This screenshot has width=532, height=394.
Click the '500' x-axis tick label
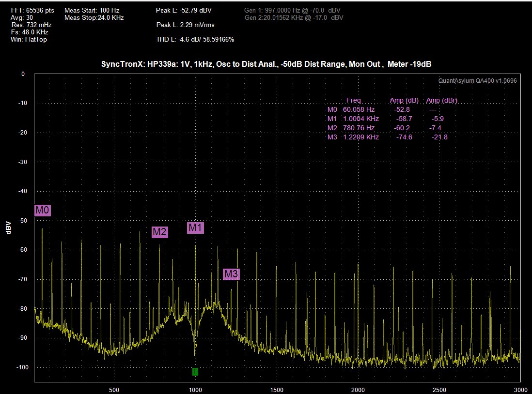(x=114, y=390)
